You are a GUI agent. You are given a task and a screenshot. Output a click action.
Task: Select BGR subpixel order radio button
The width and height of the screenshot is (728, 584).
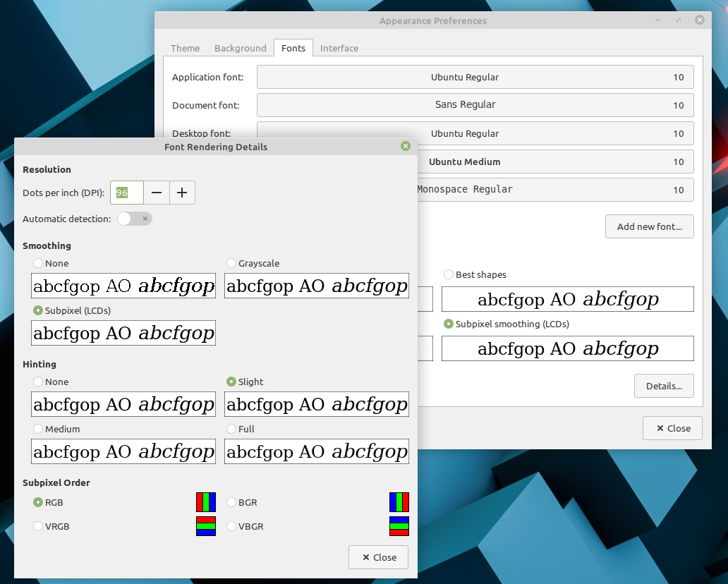(231, 502)
